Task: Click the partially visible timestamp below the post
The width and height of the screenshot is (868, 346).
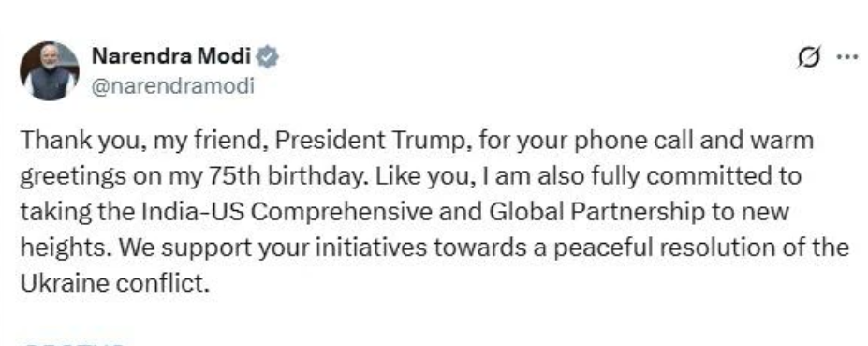Action: (x=74, y=342)
